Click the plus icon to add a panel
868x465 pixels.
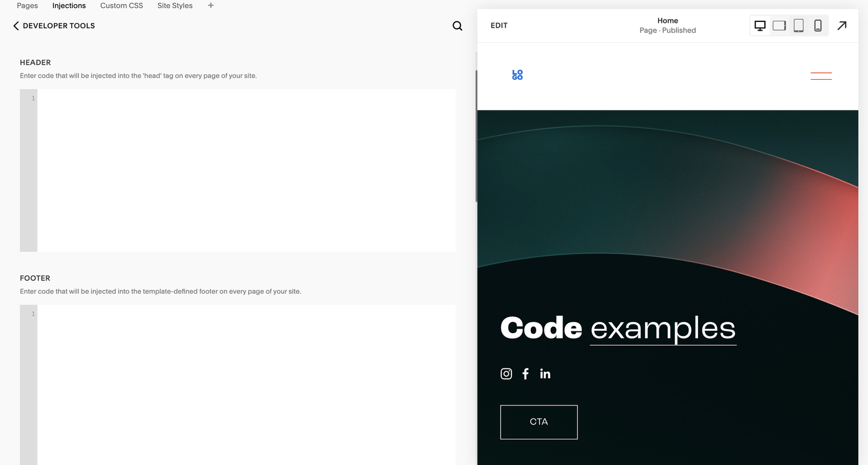tap(211, 5)
